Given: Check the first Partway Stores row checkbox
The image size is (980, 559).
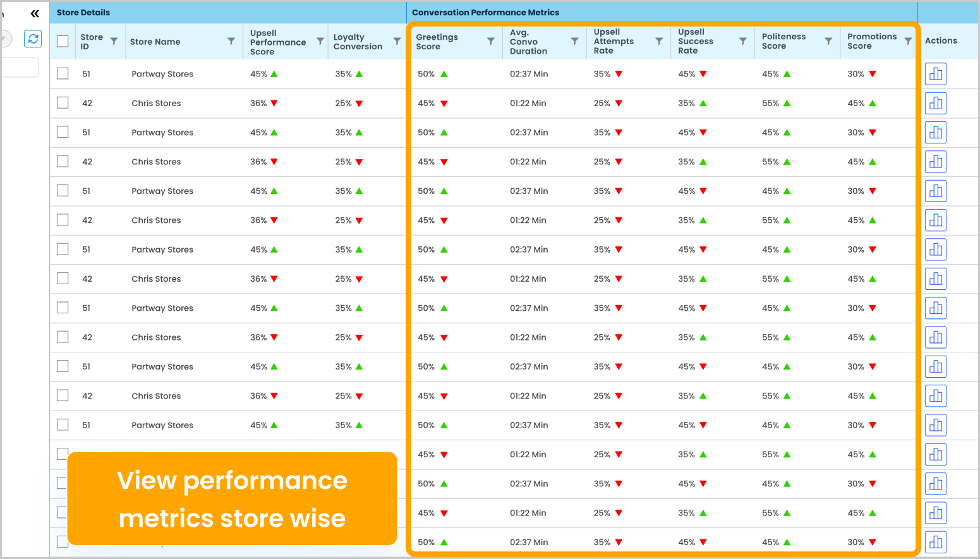Looking at the screenshot, I should pos(63,74).
